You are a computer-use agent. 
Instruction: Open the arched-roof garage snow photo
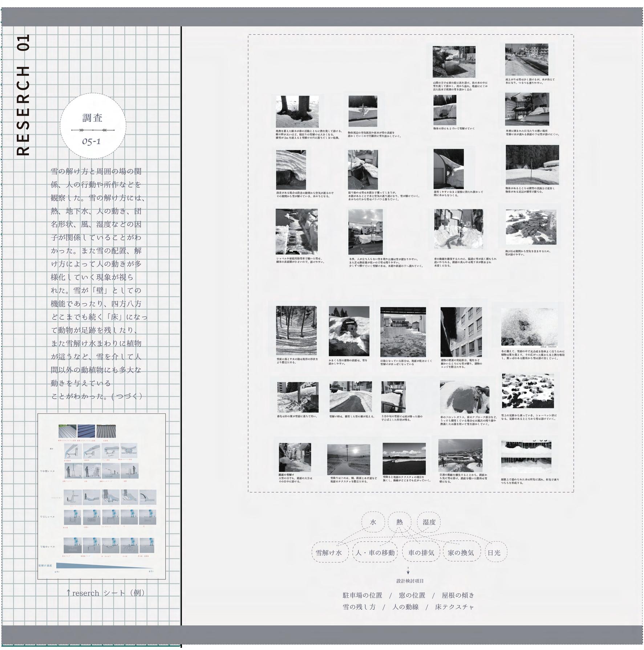coord(449,169)
